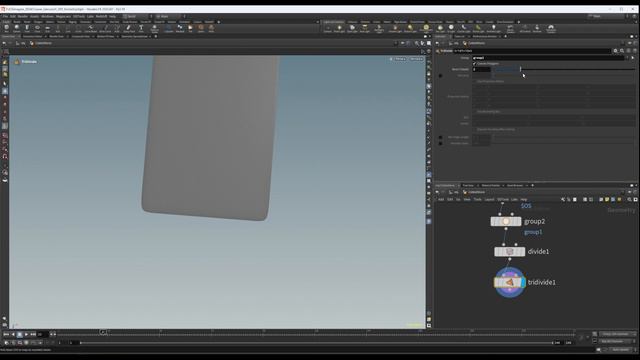Open the File menu

point(5,16)
